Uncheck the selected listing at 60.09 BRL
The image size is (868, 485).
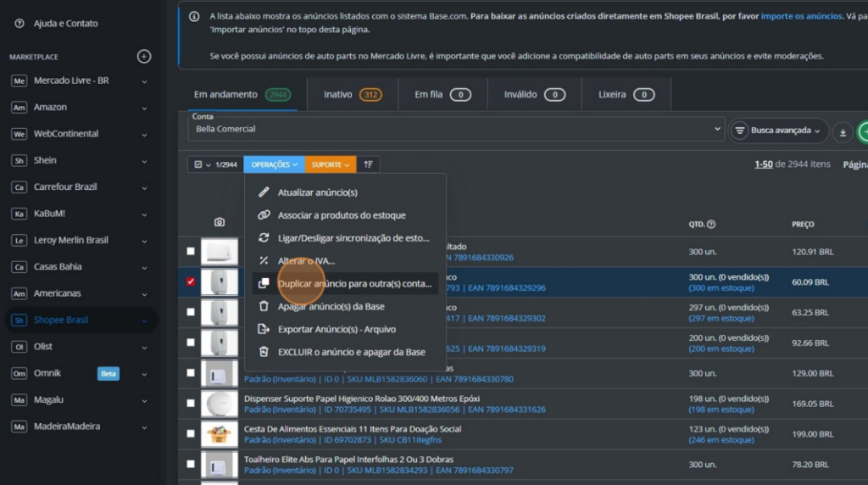[191, 282]
